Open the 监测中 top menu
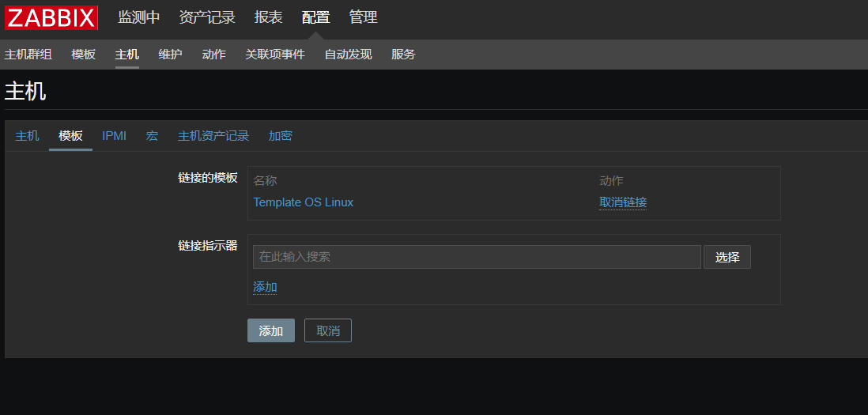868x415 pixels. 139,17
